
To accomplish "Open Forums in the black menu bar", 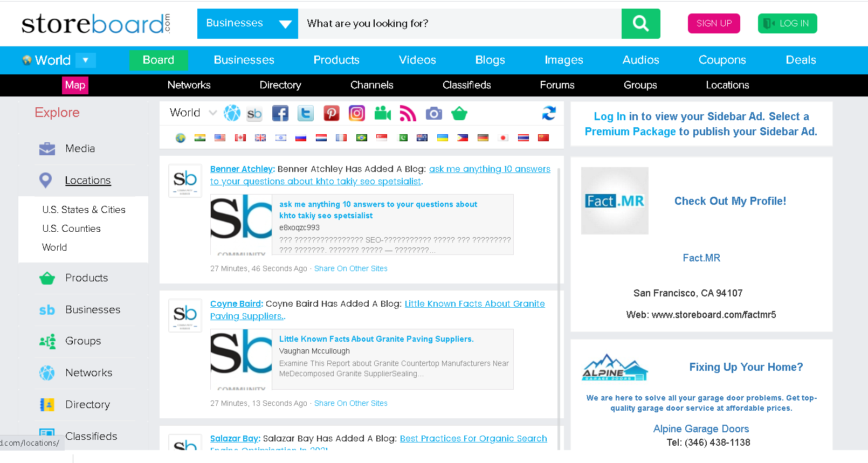I will tap(557, 85).
